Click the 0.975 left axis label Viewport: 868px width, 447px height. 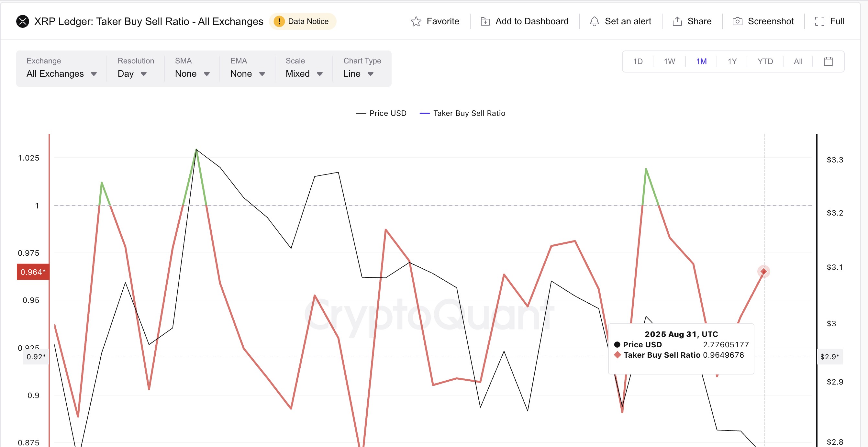coord(28,253)
